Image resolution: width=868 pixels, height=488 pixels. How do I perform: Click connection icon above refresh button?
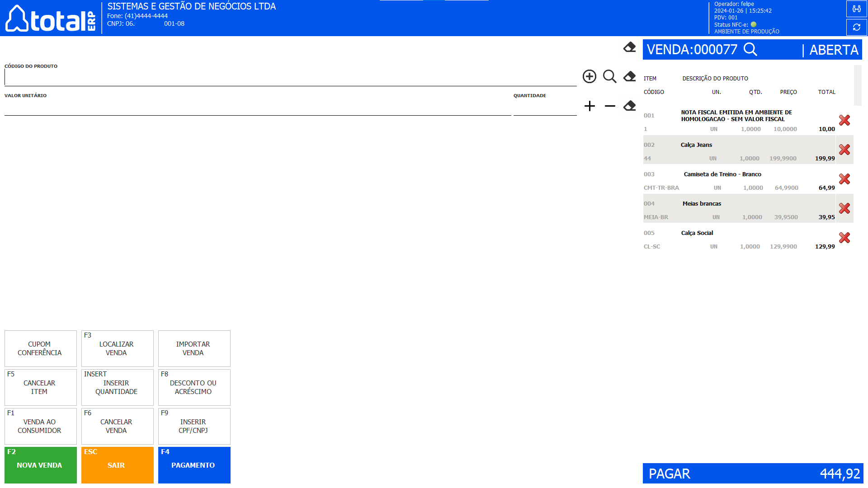(x=856, y=9)
